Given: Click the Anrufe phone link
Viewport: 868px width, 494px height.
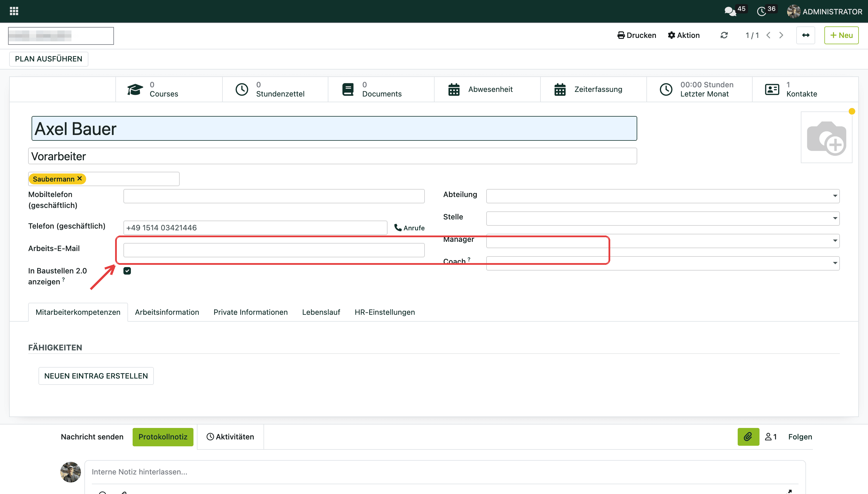Looking at the screenshot, I should click(409, 228).
